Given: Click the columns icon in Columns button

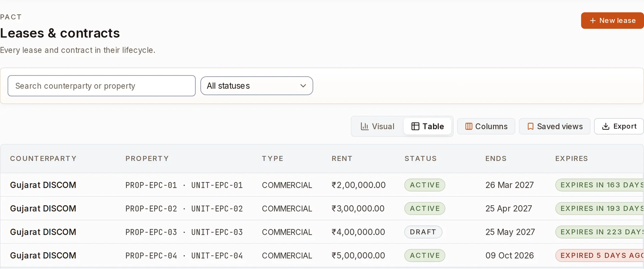Looking at the screenshot, I should pos(469,126).
